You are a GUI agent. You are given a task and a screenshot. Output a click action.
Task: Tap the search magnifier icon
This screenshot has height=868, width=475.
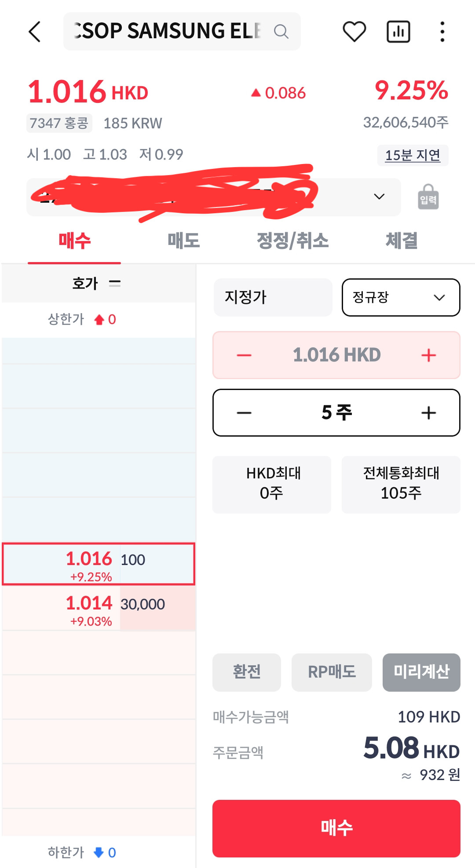click(x=281, y=32)
